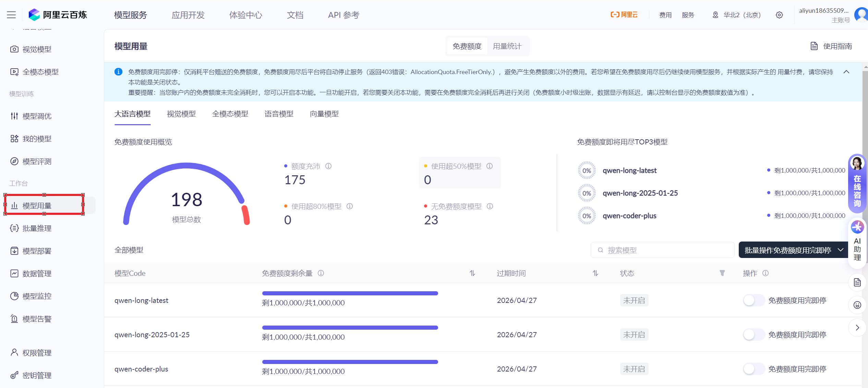This screenshot has height=388, width=868.
Task: Click the 状态 column filter icon
Action: coord(722,273)
